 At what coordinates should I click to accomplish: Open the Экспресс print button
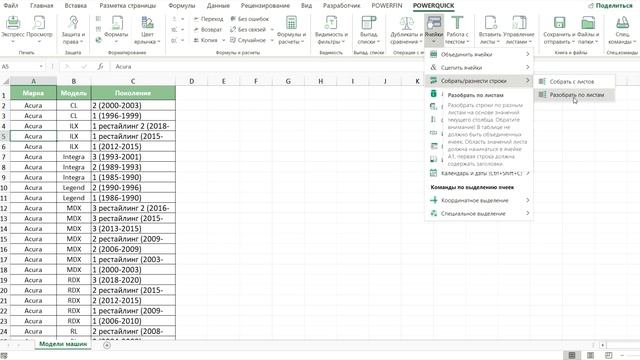(13, 29)
